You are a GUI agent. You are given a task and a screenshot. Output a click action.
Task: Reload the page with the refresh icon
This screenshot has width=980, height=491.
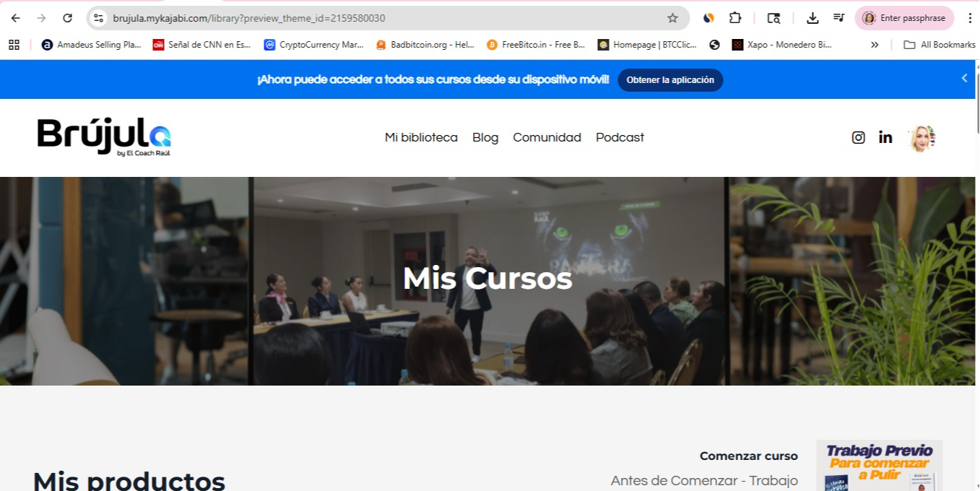67,18
